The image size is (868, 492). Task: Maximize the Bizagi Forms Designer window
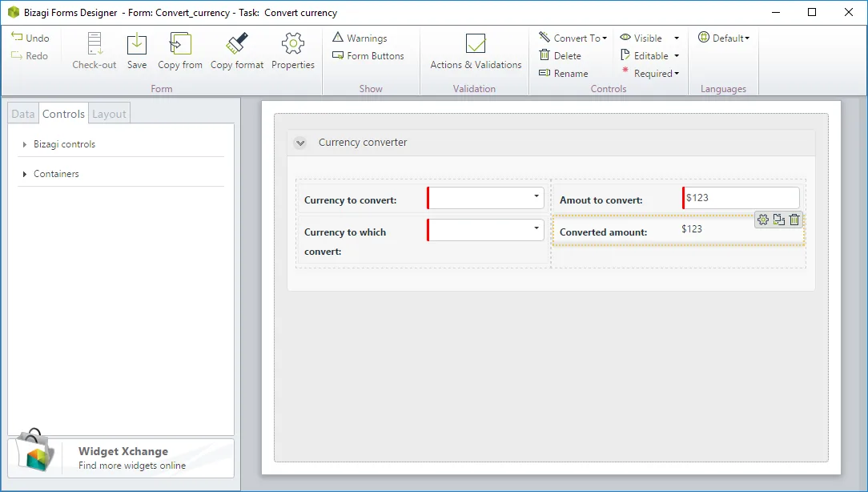(x=812, y=12)
